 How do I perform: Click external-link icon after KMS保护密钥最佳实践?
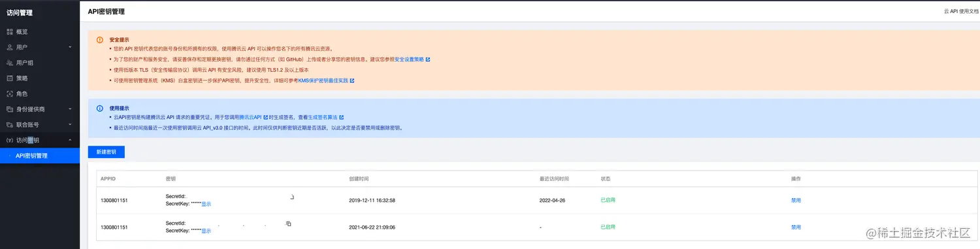(352, 80)
